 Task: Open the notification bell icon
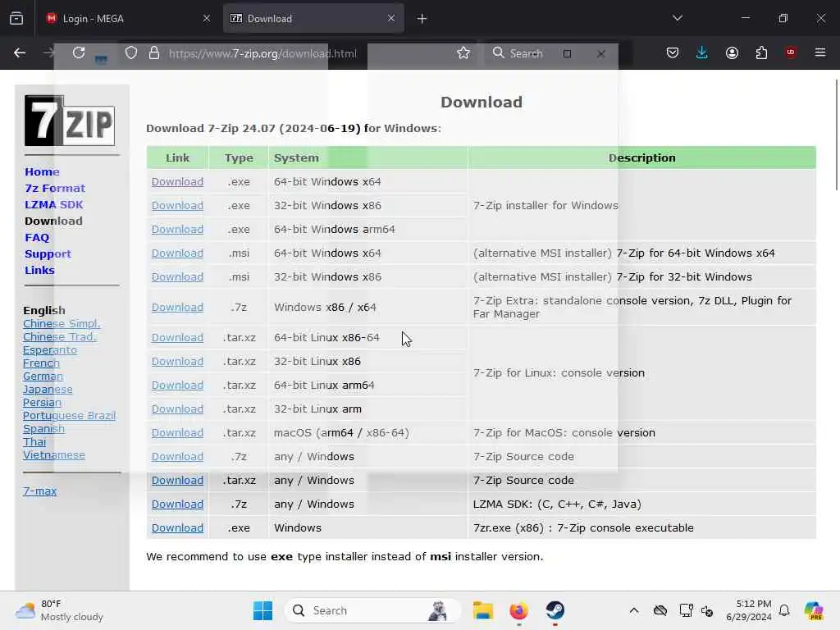(784, 610)
